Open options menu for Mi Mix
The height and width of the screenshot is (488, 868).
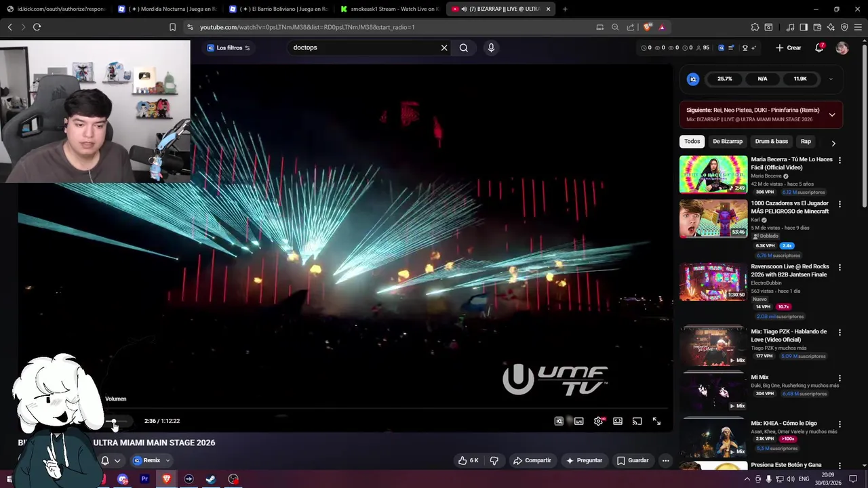(x=840, y=378)
